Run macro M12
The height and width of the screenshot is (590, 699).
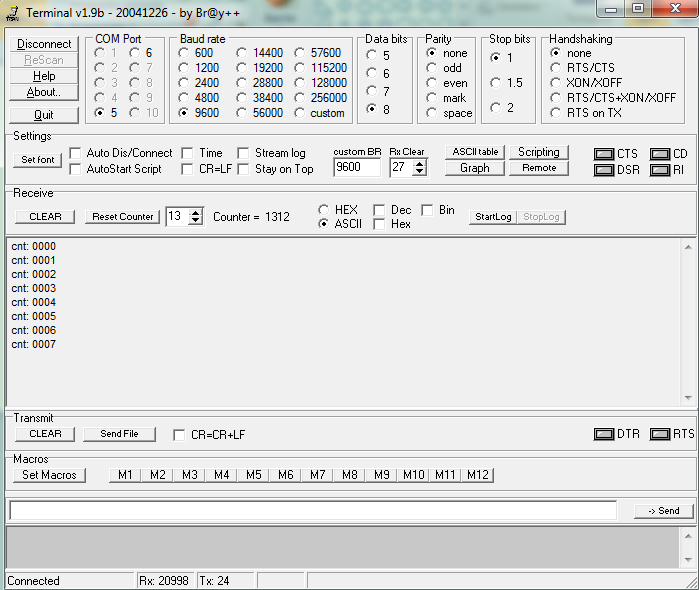coord(478,475)
